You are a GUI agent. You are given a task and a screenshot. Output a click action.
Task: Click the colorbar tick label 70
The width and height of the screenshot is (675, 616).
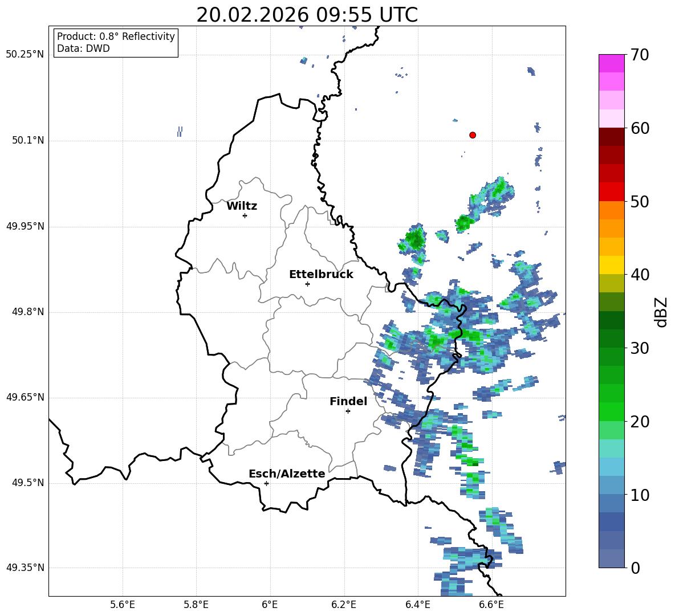(x=640, y=55)
